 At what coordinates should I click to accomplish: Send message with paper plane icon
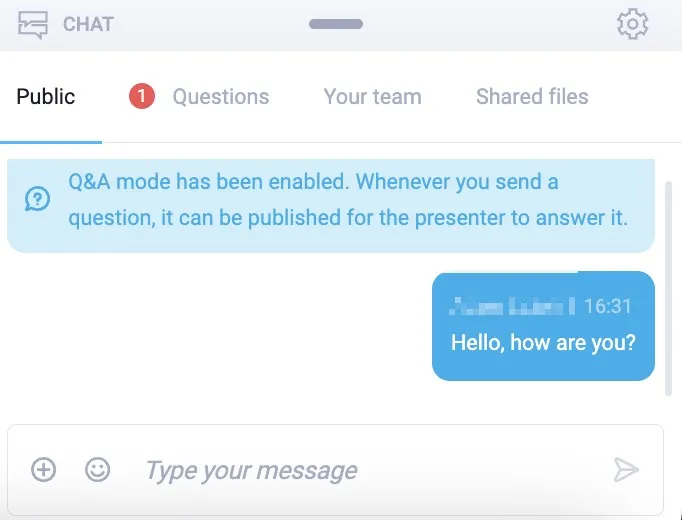[x=626, y=470]
